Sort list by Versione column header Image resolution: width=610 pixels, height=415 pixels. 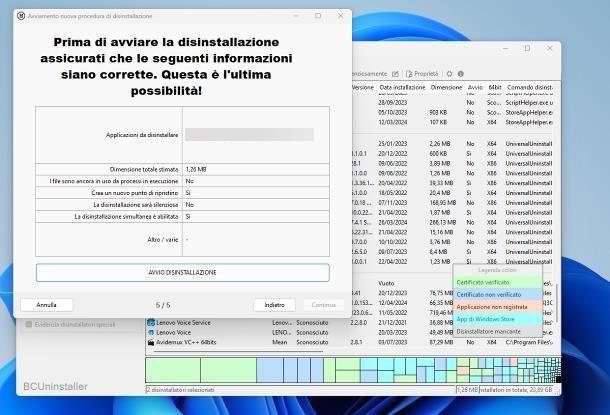(x=363, y=88)
